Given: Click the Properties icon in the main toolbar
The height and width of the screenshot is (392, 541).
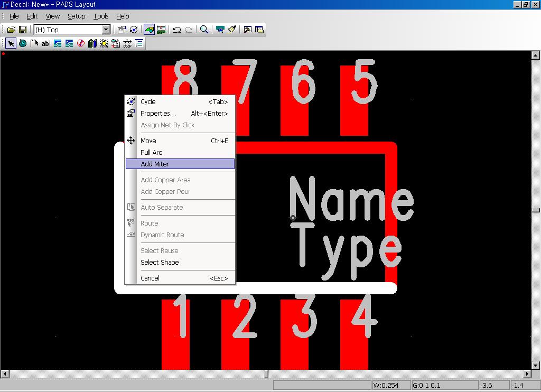Looking at the screenshot, I should (x=122, y=30).
